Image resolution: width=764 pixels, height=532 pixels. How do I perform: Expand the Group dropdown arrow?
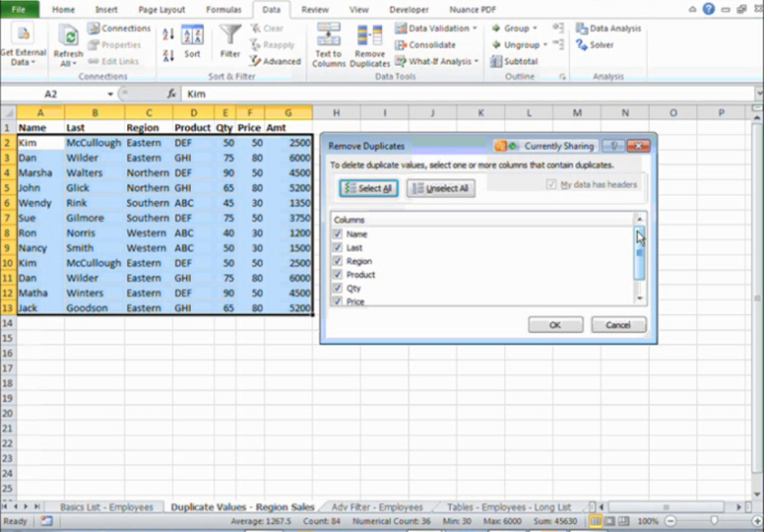point(535,28)
